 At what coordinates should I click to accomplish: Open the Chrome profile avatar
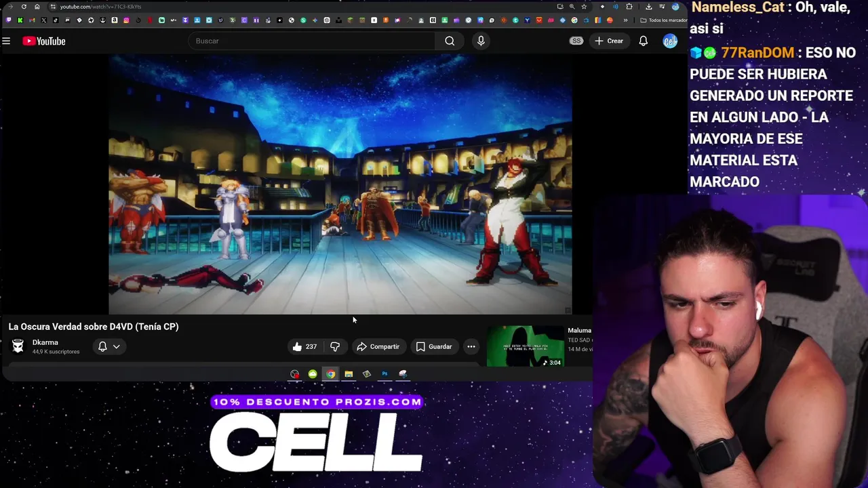pos(675,7)
